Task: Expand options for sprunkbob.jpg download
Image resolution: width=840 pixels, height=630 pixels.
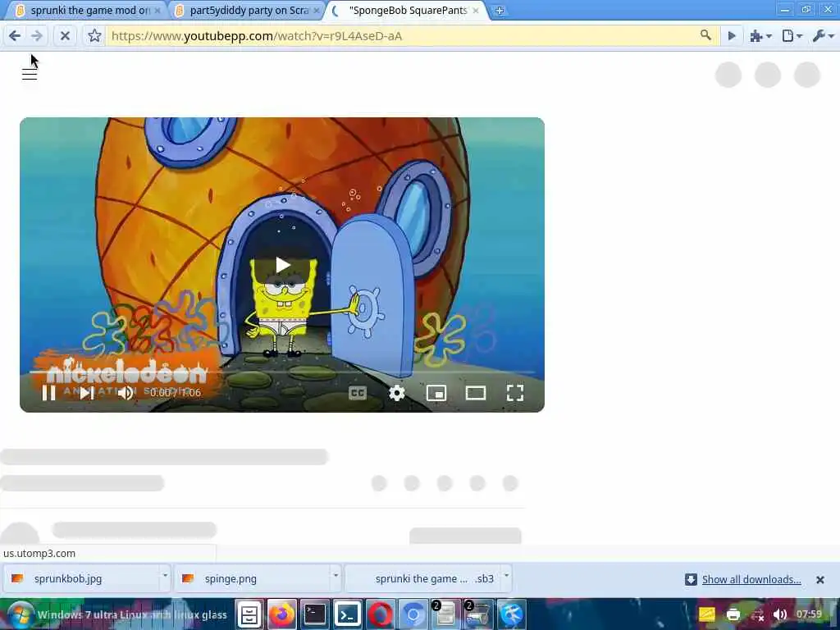Action: tap(165, 576)
